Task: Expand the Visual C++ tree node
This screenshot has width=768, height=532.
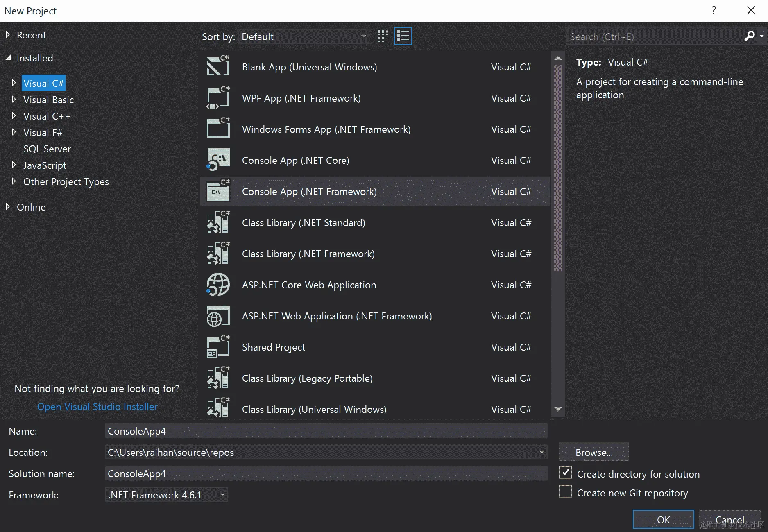Action: click(14, 116)
